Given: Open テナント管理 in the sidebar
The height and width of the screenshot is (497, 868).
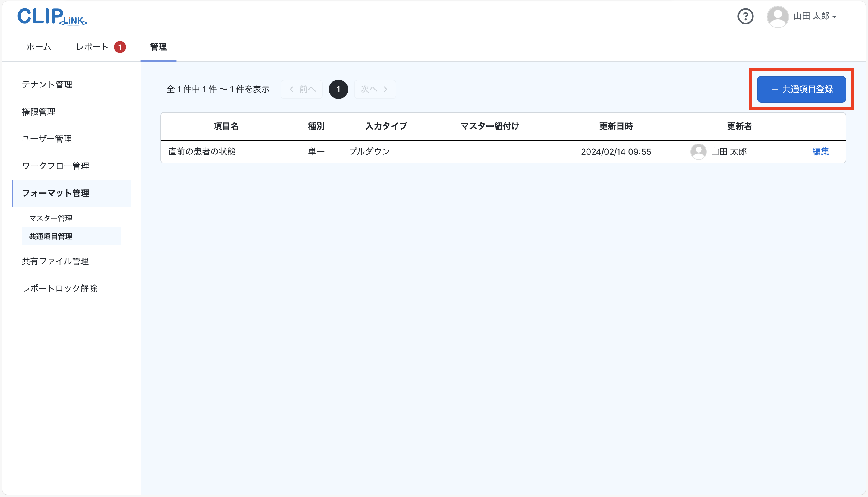Looking at the screenshot, I should coord(47,85).
